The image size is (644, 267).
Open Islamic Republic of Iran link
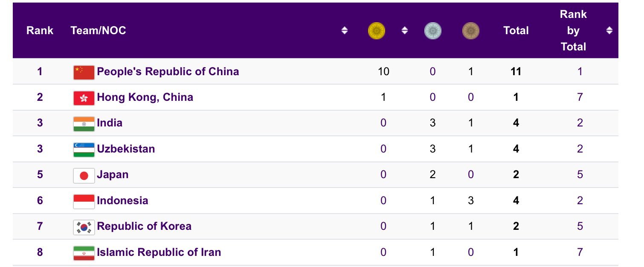[159, 252]
